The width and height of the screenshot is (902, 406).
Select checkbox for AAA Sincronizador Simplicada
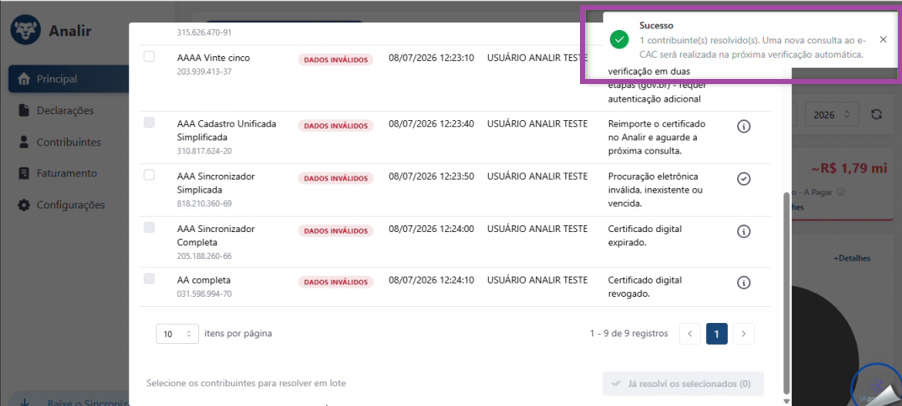click(x=149, y=175)
